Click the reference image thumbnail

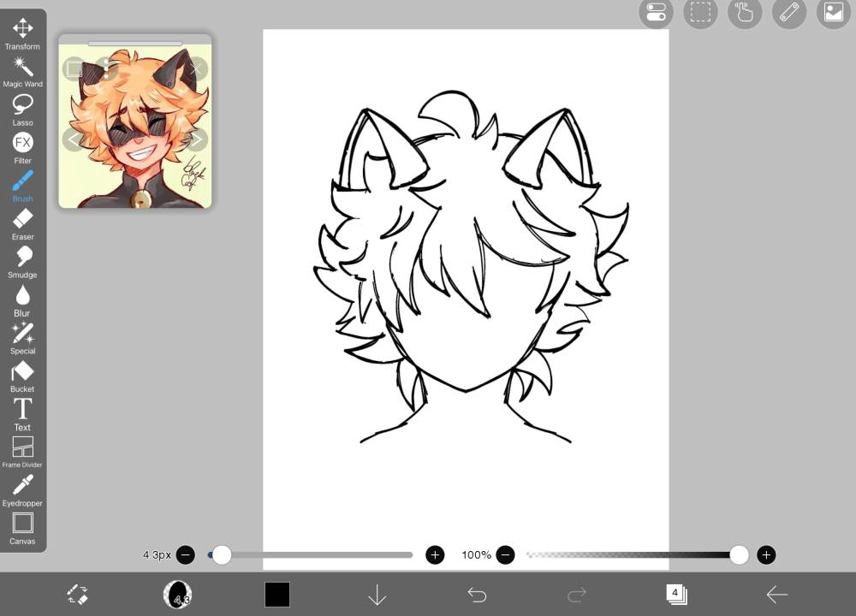[135, 126]
